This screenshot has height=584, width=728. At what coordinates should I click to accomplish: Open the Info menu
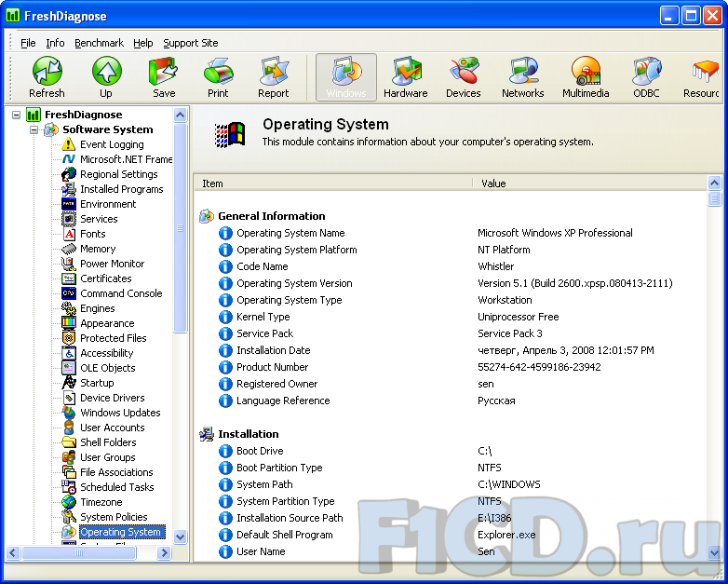[55, 43]
